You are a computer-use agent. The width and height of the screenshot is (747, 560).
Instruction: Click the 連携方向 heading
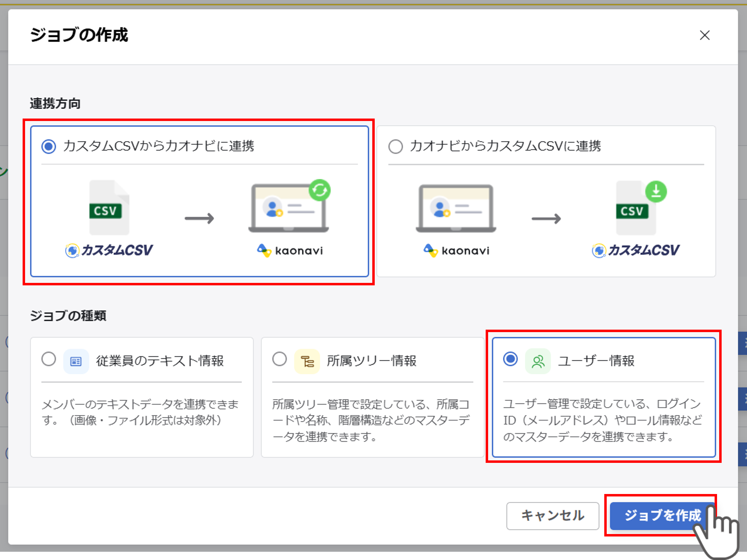pyautogui.click(x=55, y=103)
